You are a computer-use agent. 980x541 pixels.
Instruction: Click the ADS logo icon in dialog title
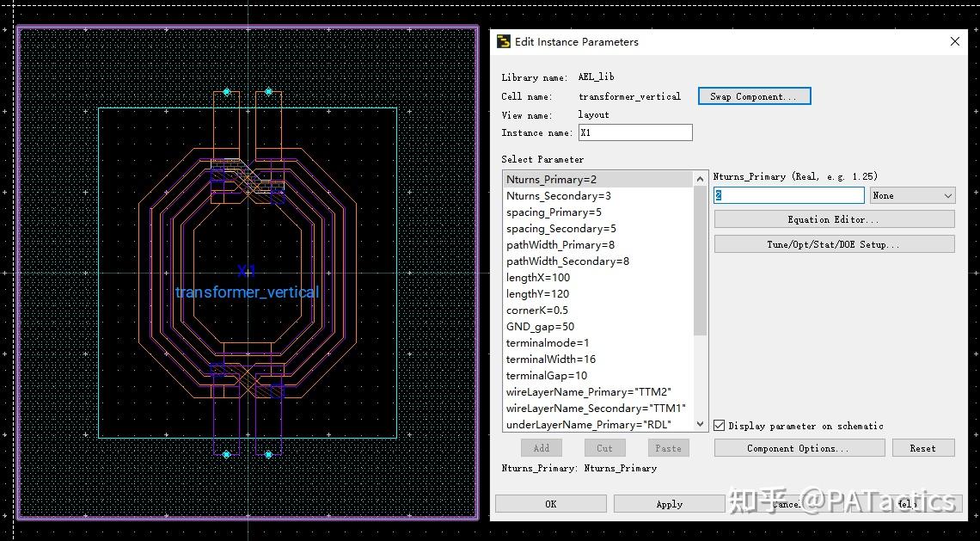coord(503,41)
